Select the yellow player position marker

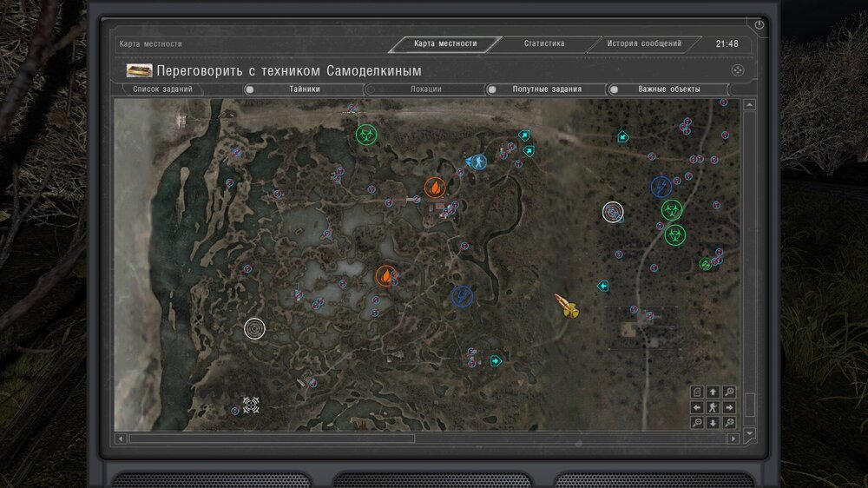pos(568,307)
